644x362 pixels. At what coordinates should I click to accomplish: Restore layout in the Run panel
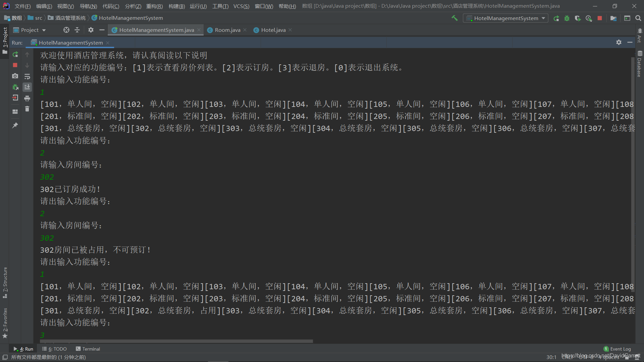pos(15,111)
